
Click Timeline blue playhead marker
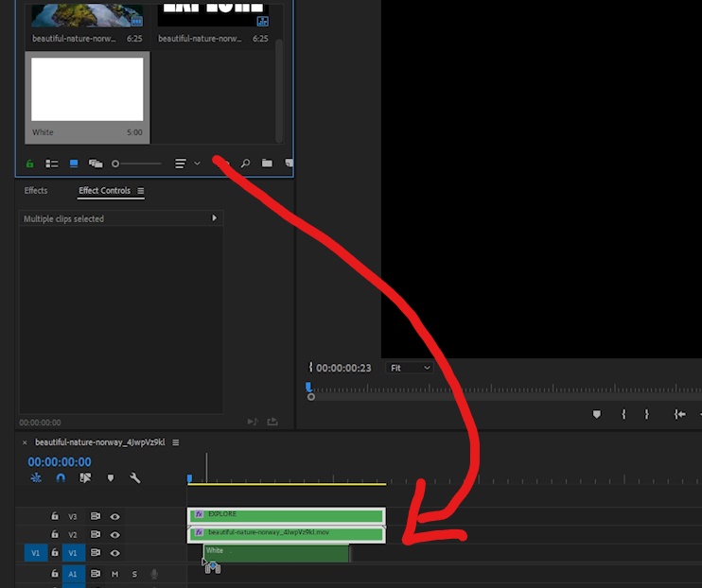click(189, 479)
